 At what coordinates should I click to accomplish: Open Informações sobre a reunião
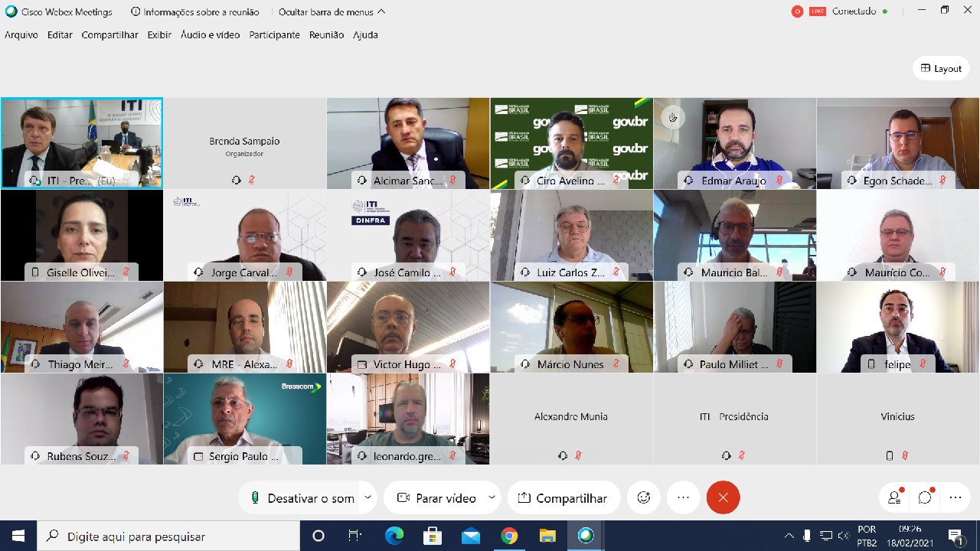(195, 11)
